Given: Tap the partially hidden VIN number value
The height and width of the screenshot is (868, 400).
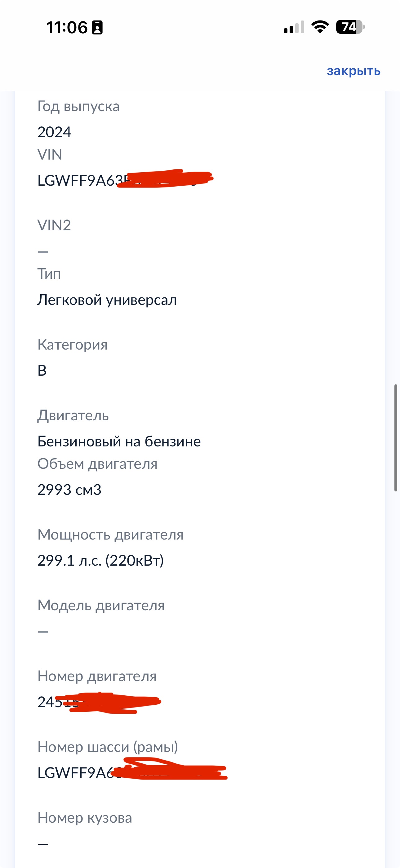Looking at the screenshot, I should coord(125,180).
